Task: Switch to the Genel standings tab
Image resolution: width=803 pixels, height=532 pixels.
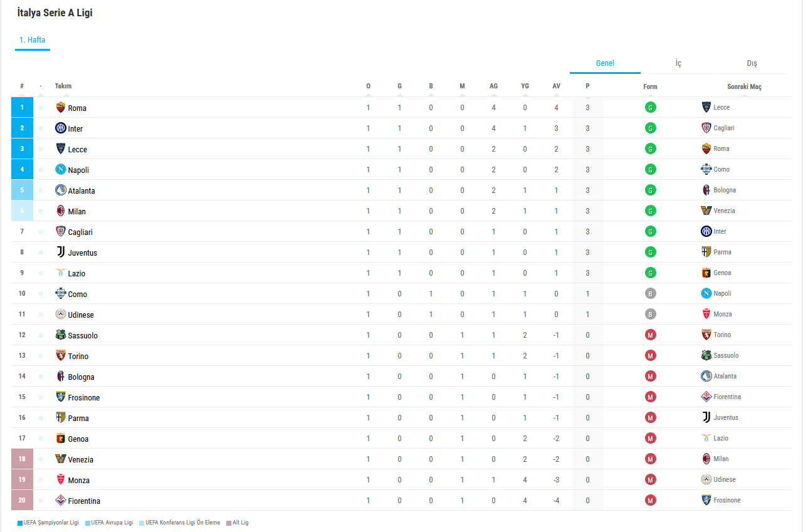Action: click(605, 63)
